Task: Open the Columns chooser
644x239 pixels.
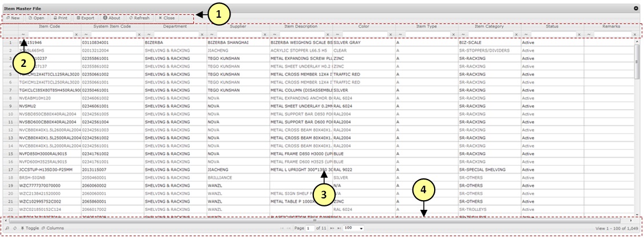Action: [x=53, y=228]
